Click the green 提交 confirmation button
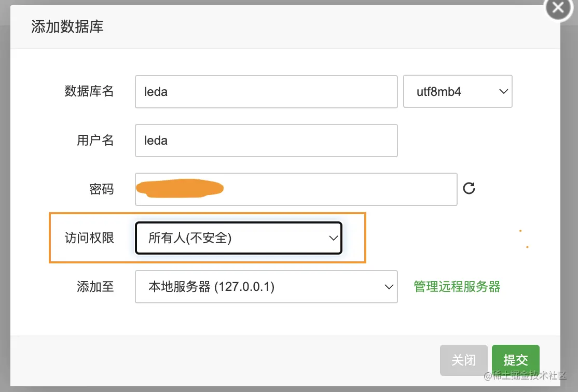Image resolution: width=578 pixels, height=392 pixels. tap(515, 360)
